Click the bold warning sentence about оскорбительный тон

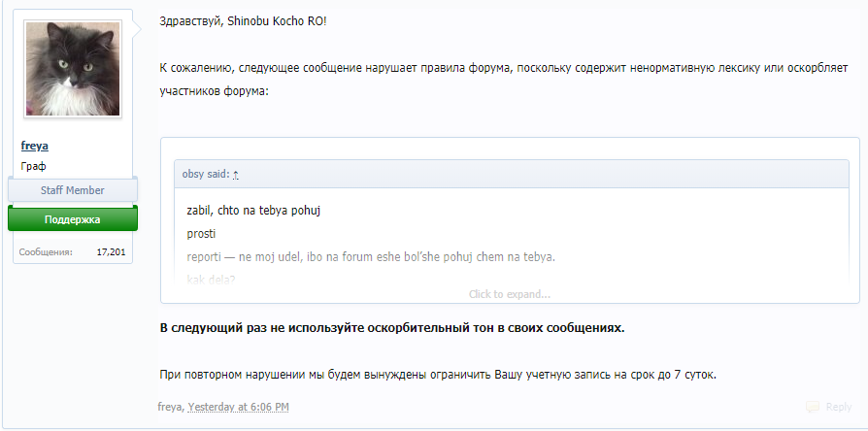point(392,327)
